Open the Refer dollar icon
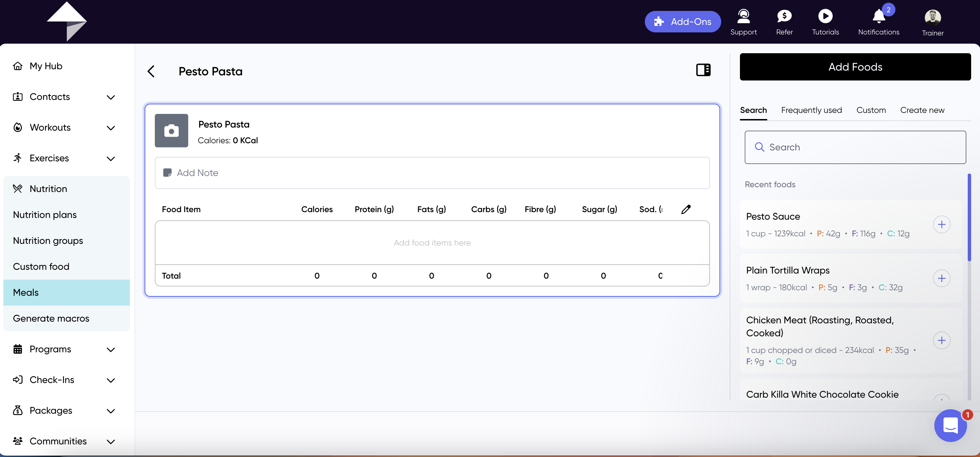980x457 pixels. 784,16
